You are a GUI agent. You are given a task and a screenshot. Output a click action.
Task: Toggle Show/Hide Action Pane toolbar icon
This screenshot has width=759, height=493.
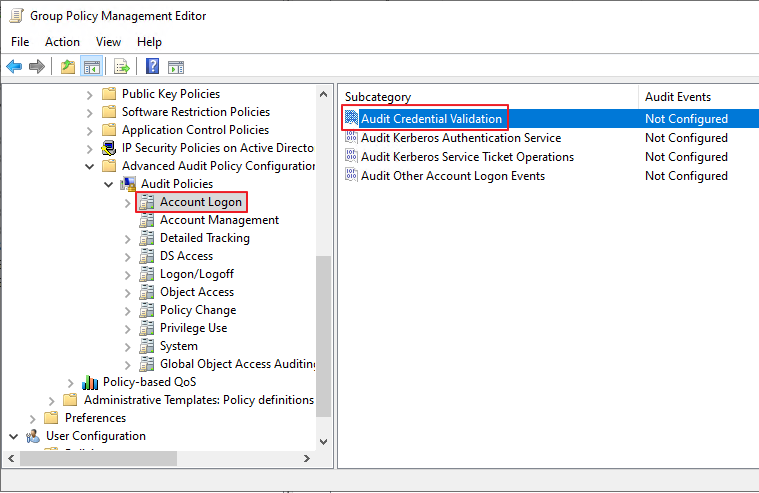(176, 67)
